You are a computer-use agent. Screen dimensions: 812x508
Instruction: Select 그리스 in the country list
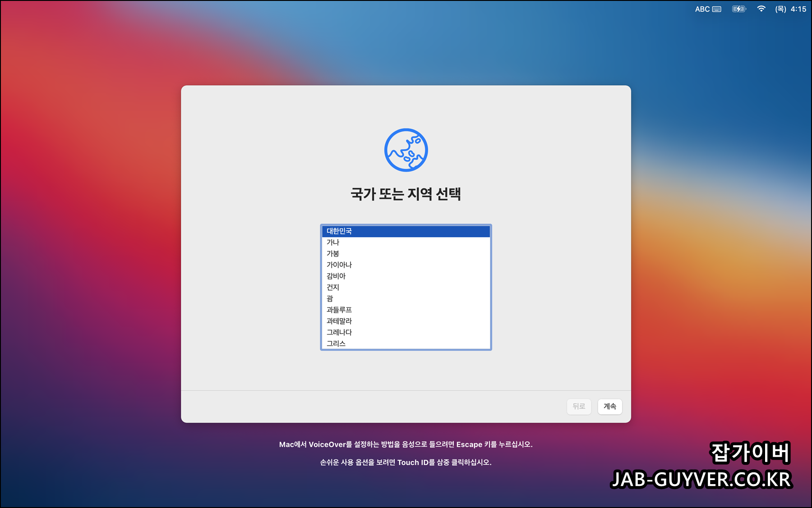click(x=406, y=343)
